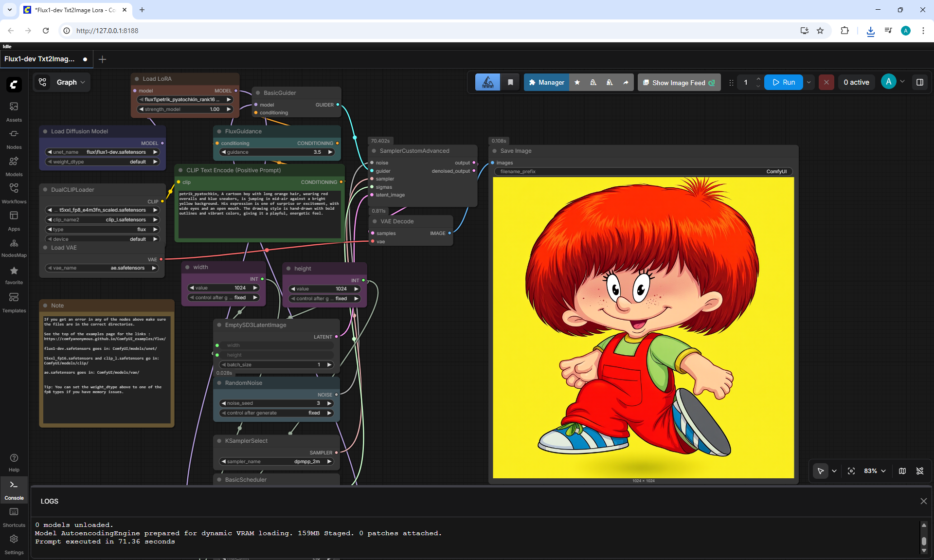Open the Assets sidebar panel
This screenshot has width=934, height=560.
tap(14, 112)
